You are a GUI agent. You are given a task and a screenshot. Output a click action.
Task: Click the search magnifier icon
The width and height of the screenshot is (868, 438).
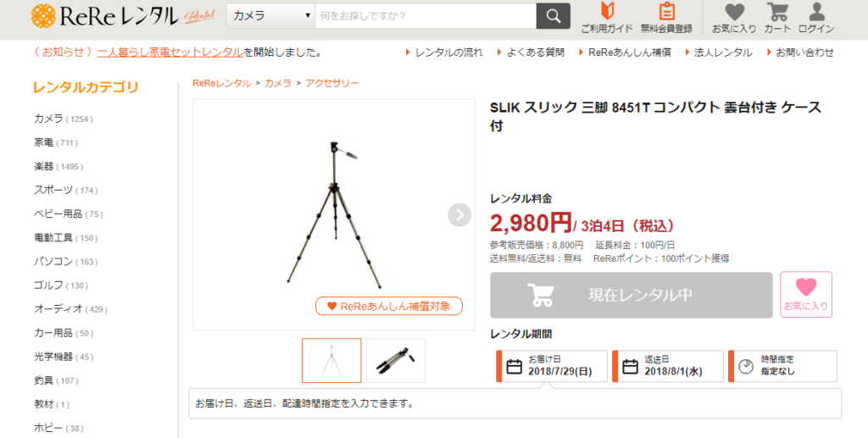[553, 16]
